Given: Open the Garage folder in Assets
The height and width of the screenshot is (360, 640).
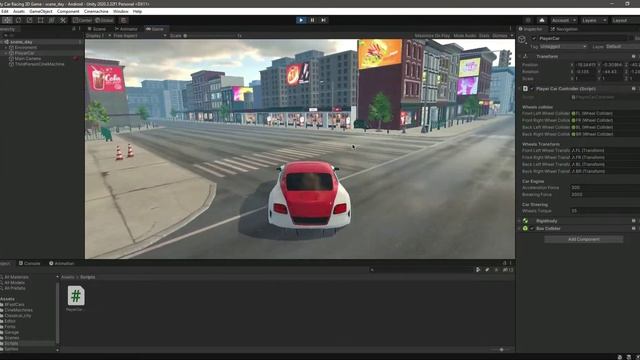Looking at the screenshot, I should coord(11,332).
